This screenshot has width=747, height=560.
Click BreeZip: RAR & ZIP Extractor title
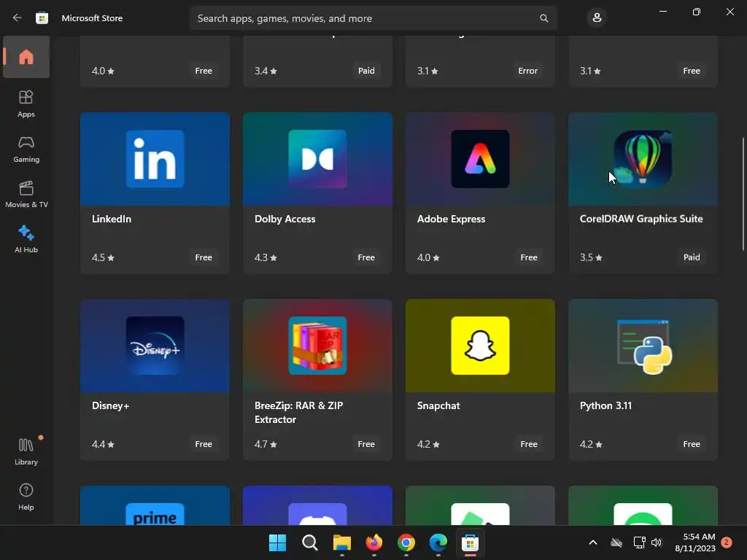click(x=298, y=413)
